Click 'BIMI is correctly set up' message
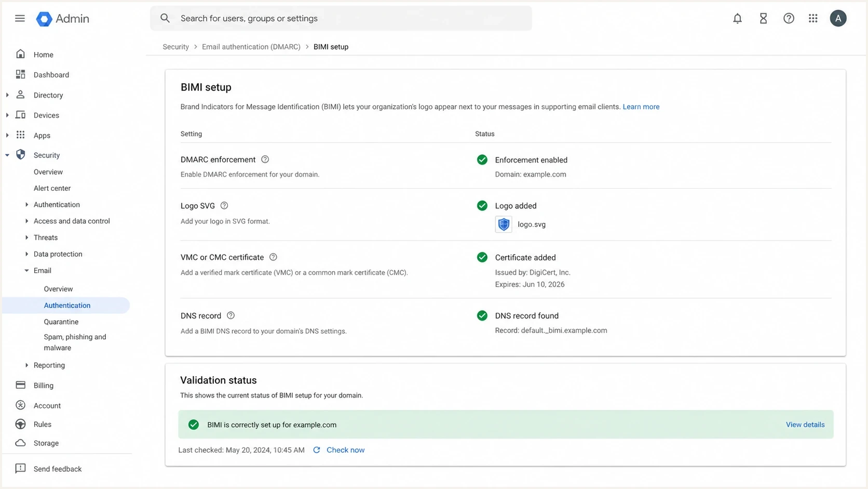Viewport: 868px width, 489px height. click(272, 425)
